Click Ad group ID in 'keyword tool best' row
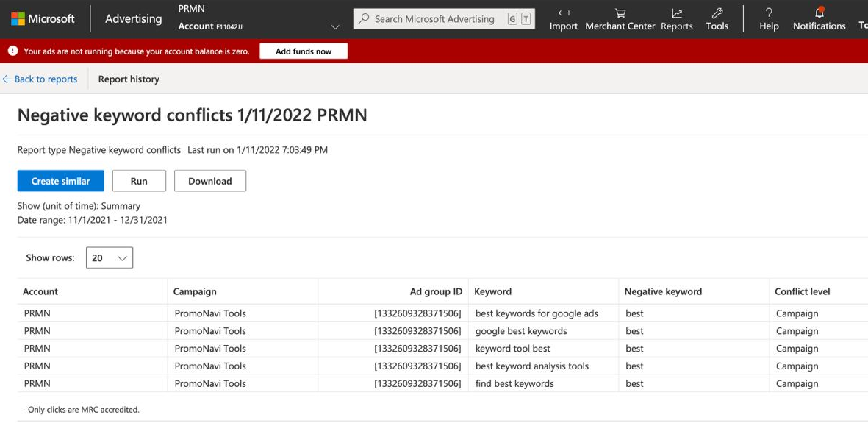Viewport: 868px width, 423px height. click(417, 349)
